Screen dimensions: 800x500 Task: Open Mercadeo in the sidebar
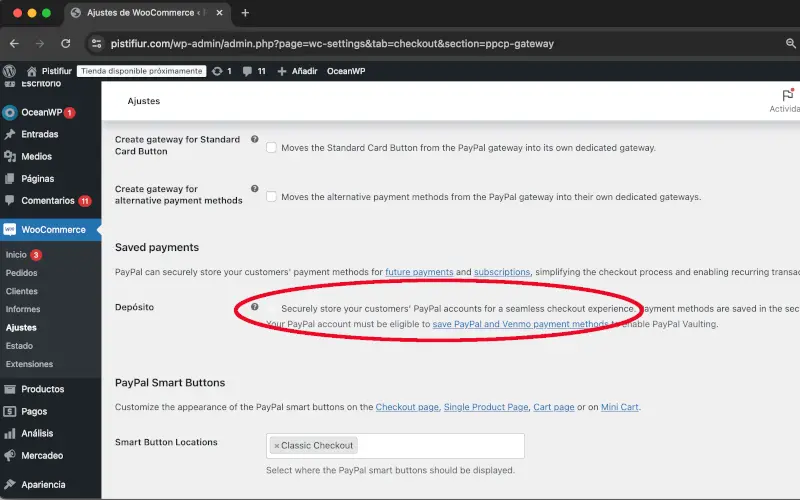[42, 456]
